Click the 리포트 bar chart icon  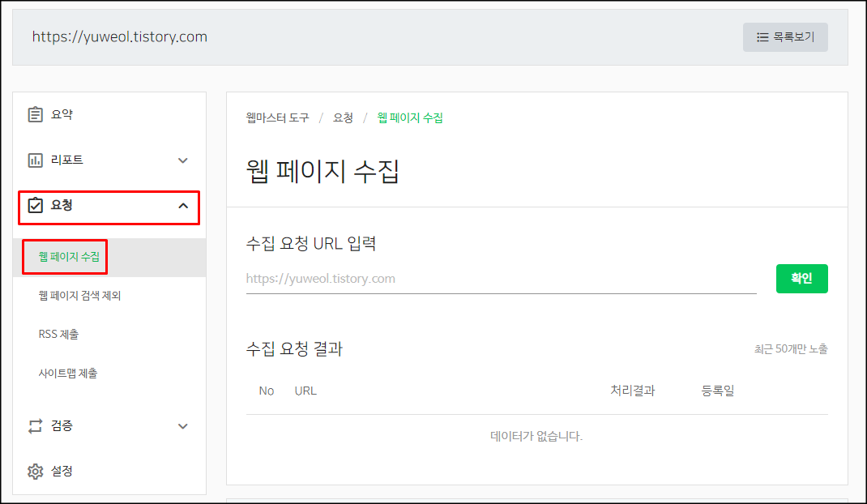coord(36,160)
